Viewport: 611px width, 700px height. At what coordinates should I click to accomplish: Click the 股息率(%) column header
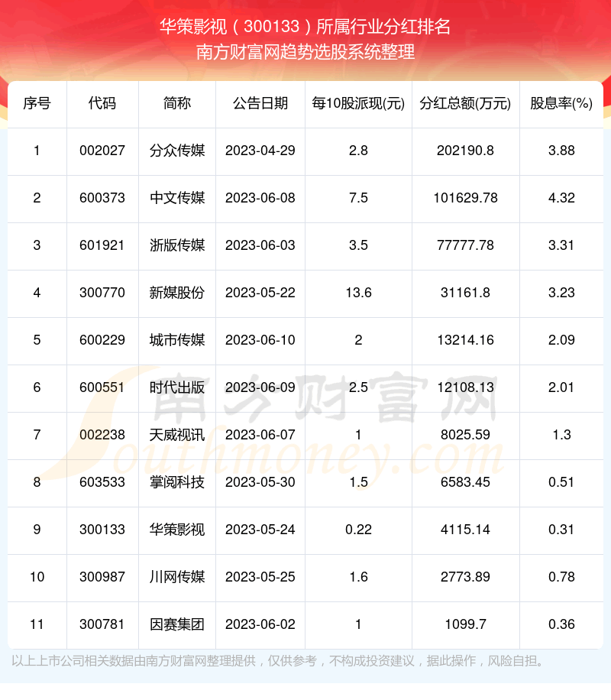point(561,103)
